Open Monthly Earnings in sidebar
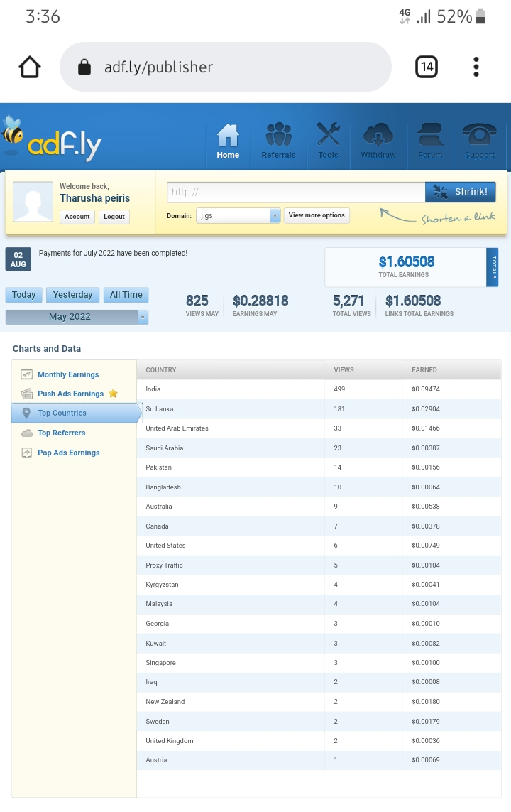The image size is (511, 812). point(68,374)
